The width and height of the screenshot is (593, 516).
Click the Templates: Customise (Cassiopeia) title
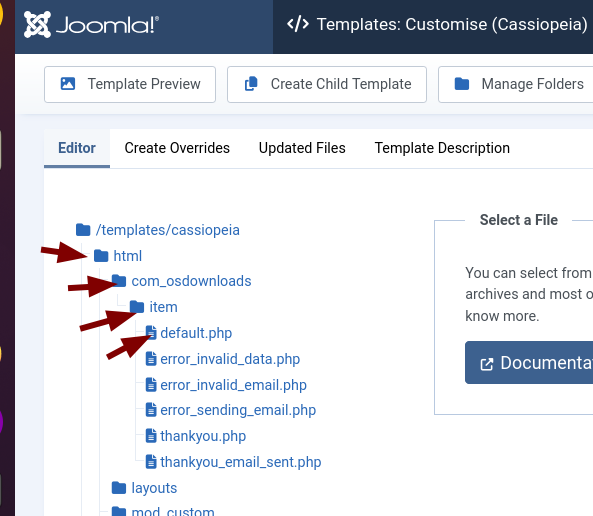point(452,24)
